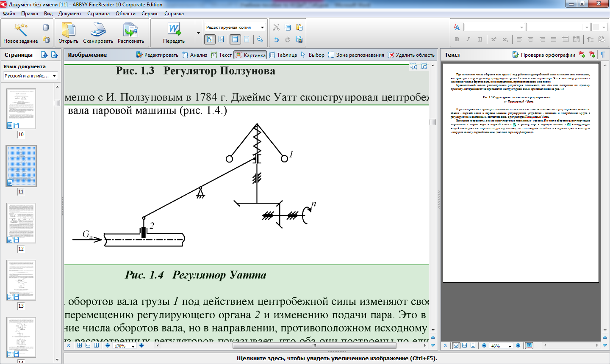The image size is (610, 364).
Task: Open the Editable copy layout dropdown
Action: click(x=235, y=27)
